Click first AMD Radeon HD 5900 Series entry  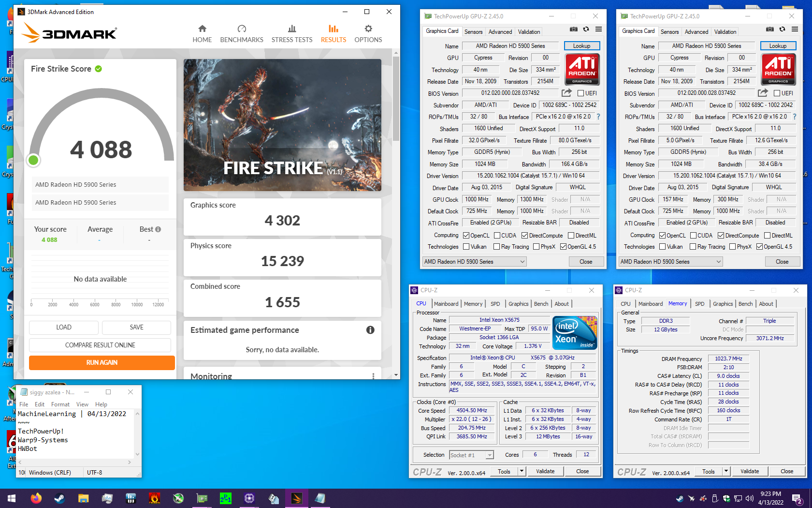[x=101, y=184]
